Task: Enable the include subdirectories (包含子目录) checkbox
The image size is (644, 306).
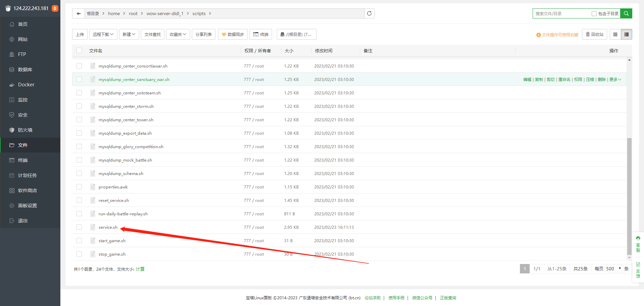Action: point(594,13)
